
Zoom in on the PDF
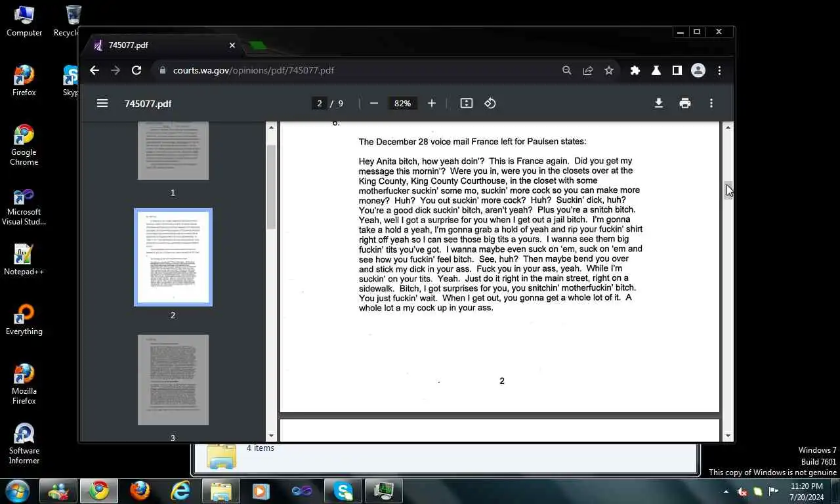[x=432, y=103]
